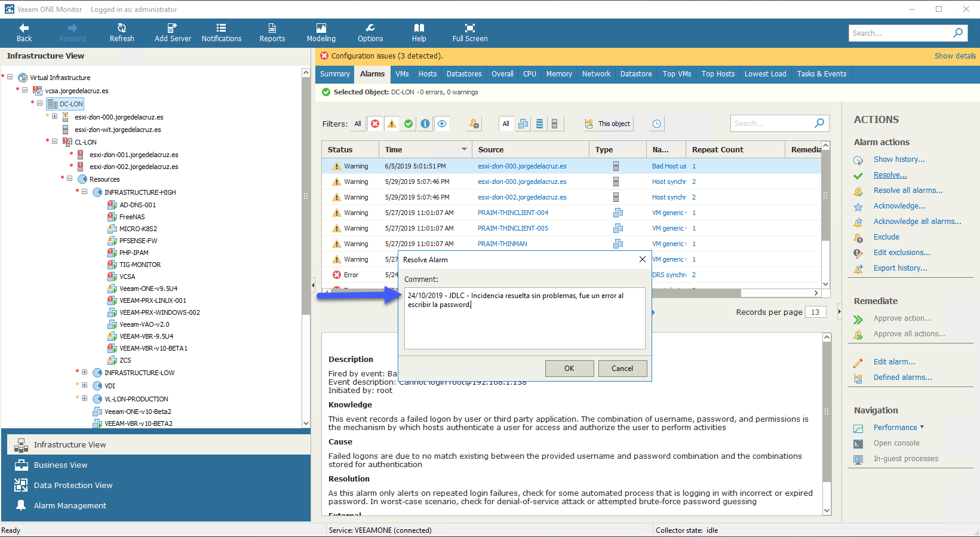This screenshot has height=537, width=980.
Task: Click the Back navigation arrow
Action: pyautogui.click(x=24, y=33)
